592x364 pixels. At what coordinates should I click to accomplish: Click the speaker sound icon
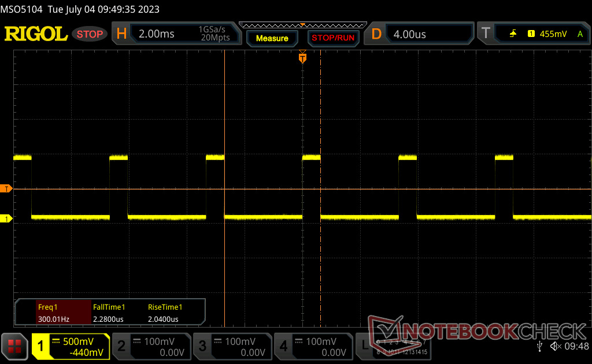(x=555, y=346)
